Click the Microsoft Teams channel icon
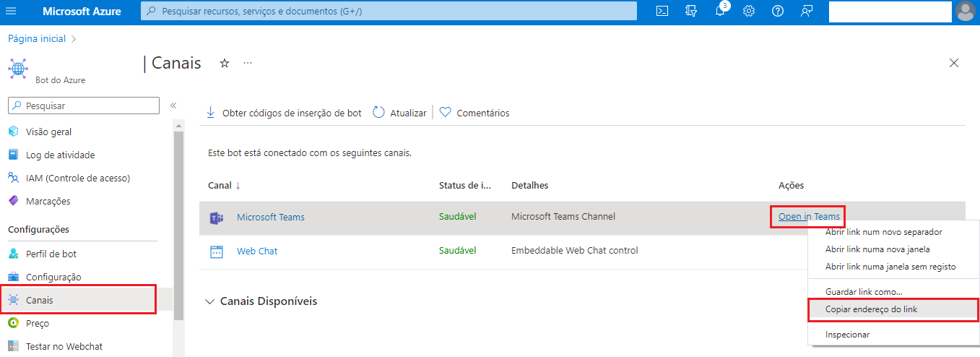 click(216, 218)
